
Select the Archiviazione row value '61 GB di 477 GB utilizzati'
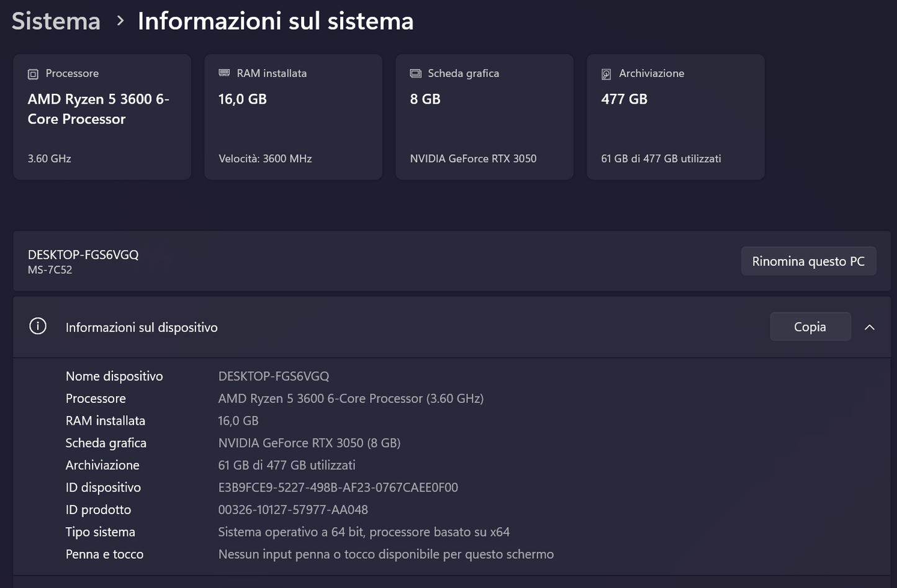(x=287, y=465)
